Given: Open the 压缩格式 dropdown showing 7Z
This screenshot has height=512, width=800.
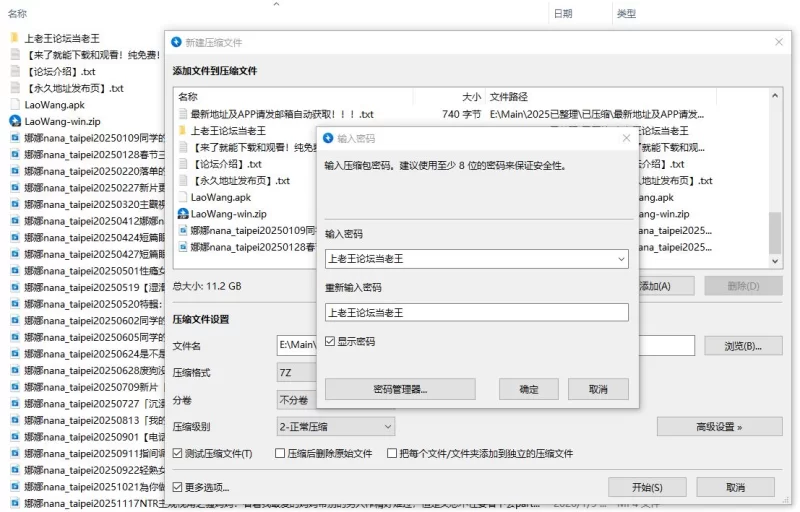Looking at the screenshot, I should point(297,373).
